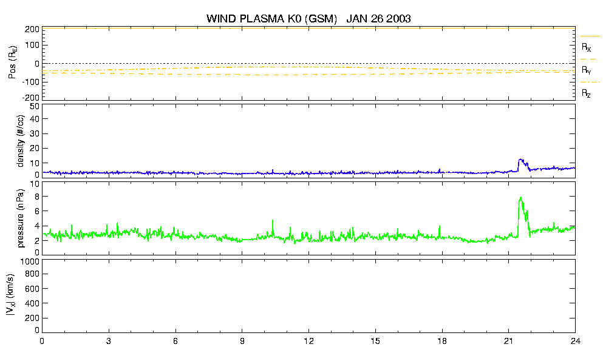Image resolution: width=603 pixels, height=364 pixels.
Task: Click the |Vx| (km/s) axis label
Action: pos(10,295)
